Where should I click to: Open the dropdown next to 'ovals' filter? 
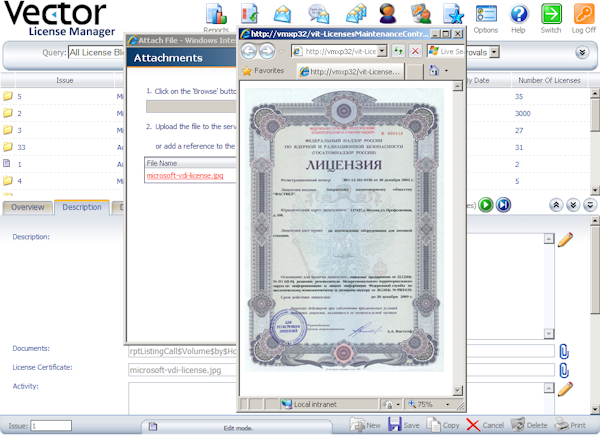(494, 52)
